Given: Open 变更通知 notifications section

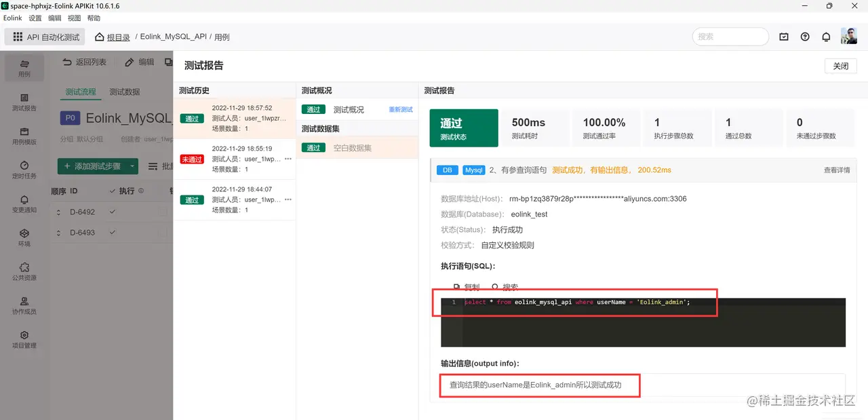Looking at the screenshot, I should click(24, 204).
